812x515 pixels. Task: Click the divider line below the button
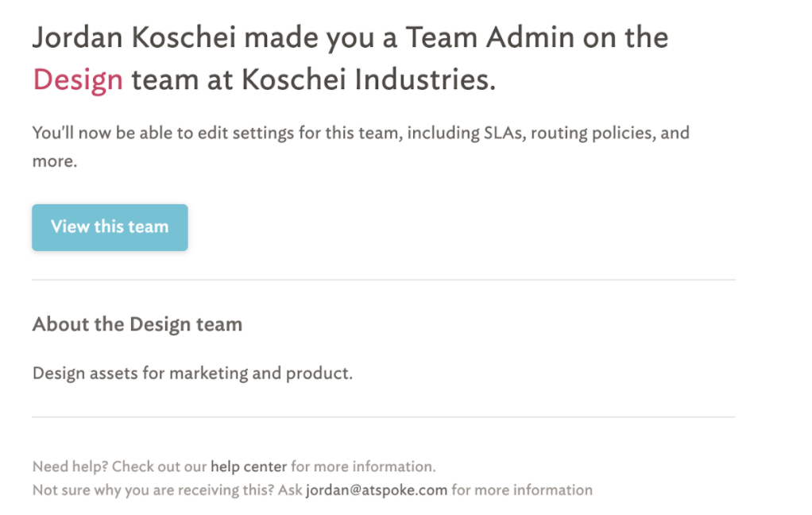coord(384,280)
